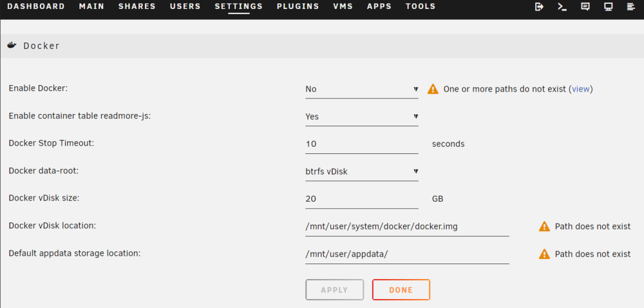
Task: Click warning icon for appdata location
Action: 544,255
